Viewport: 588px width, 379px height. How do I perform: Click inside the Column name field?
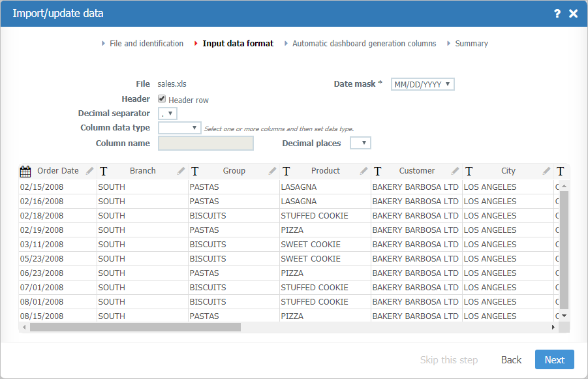click(205, 143)
